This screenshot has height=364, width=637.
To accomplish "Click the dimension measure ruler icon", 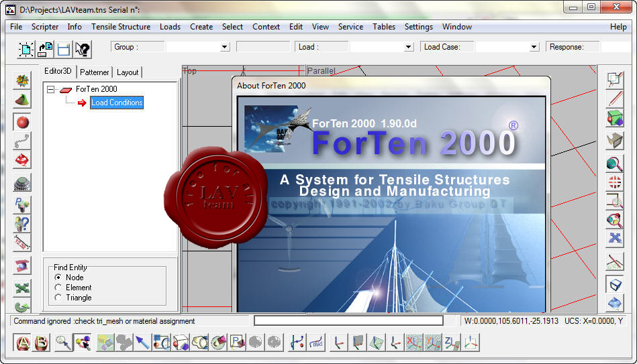I will (x=22, y=243).
